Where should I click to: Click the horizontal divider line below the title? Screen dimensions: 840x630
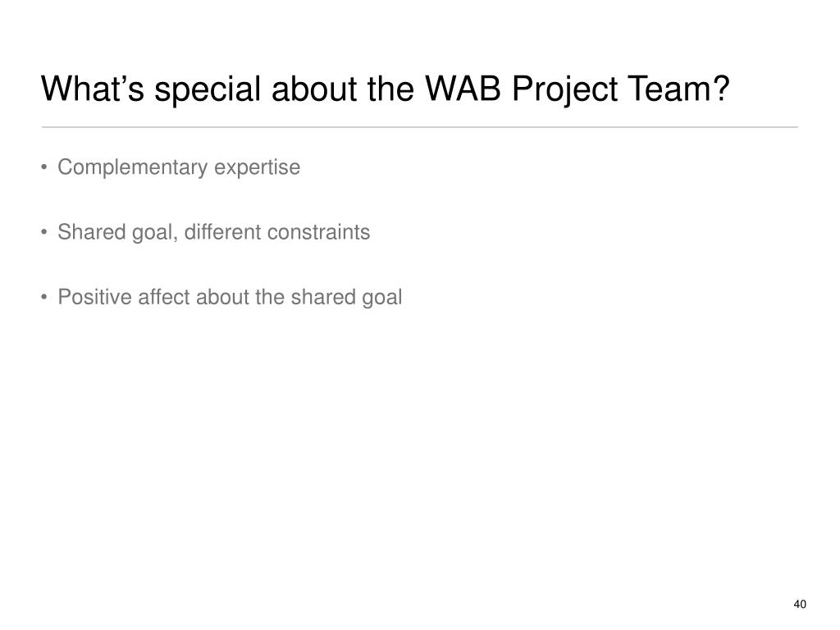click(419, 127)
